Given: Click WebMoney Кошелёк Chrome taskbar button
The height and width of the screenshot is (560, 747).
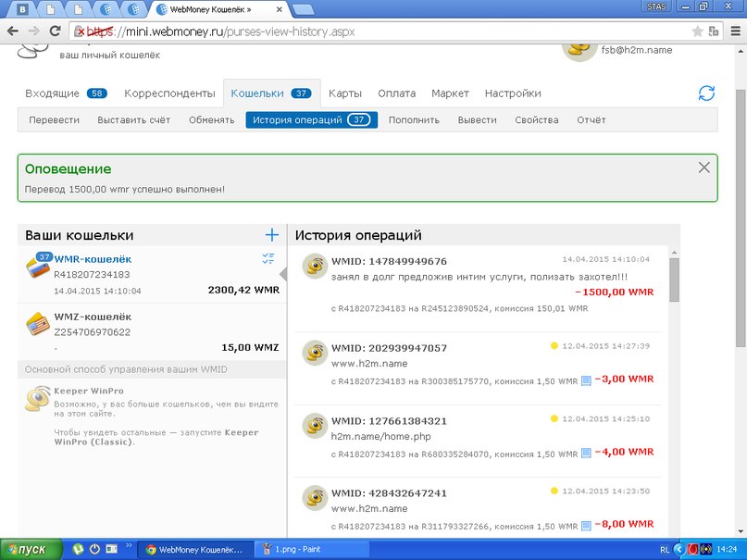Looking at the screenshot, I should [195, 550].
